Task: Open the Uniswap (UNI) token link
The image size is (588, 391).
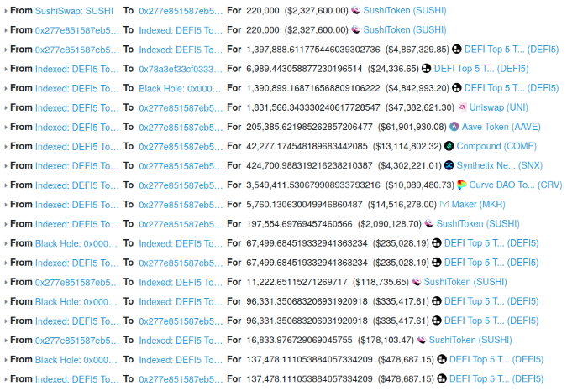Action: pyautogui.click(x=499, y=108)
